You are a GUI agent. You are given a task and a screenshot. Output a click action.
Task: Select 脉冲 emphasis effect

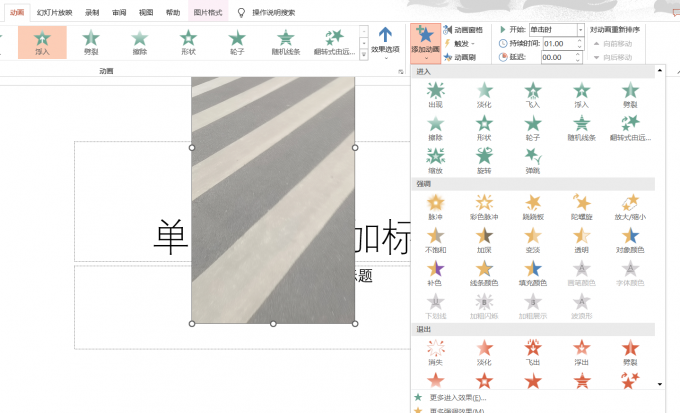click(x=435, y=207)
